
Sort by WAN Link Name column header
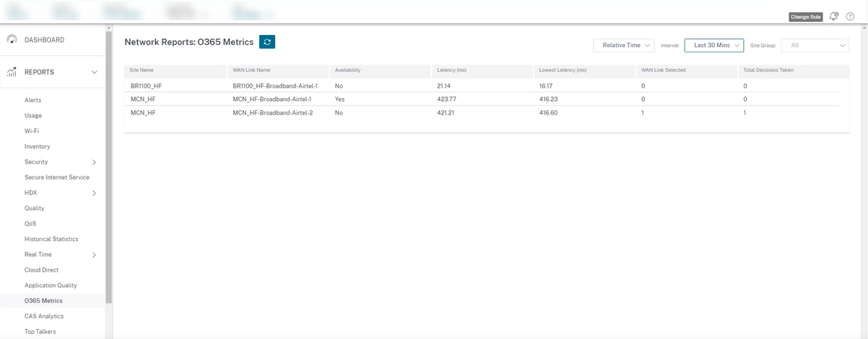251,70
